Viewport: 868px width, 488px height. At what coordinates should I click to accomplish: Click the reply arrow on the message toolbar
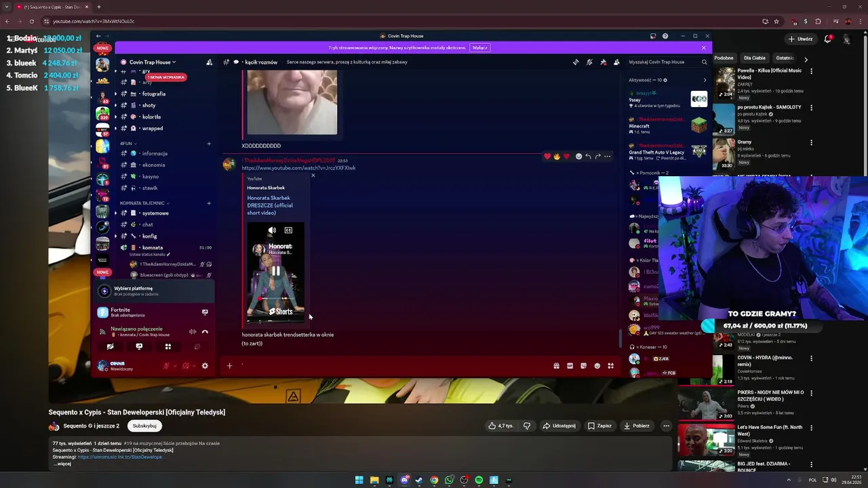click(x=588, y=156)
